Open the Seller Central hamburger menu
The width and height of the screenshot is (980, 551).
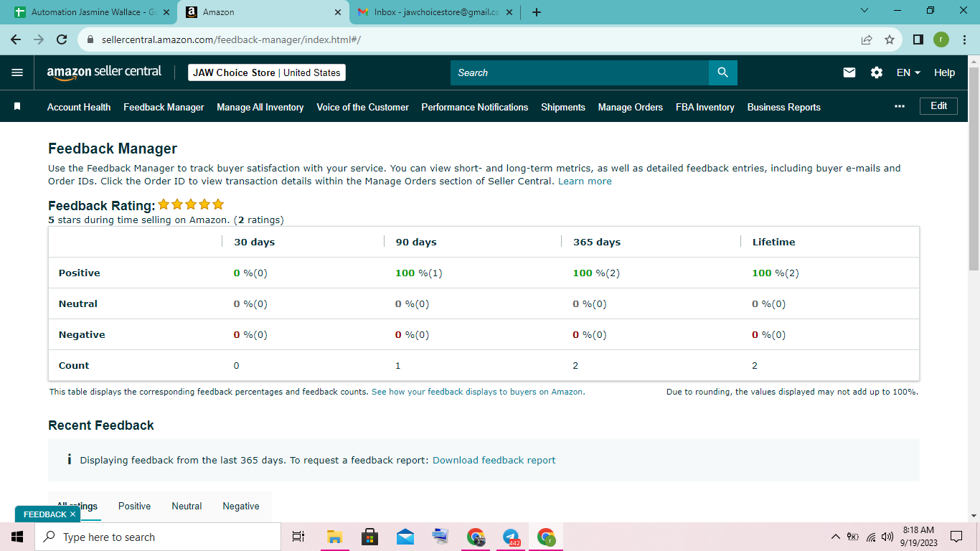[17, 72]
